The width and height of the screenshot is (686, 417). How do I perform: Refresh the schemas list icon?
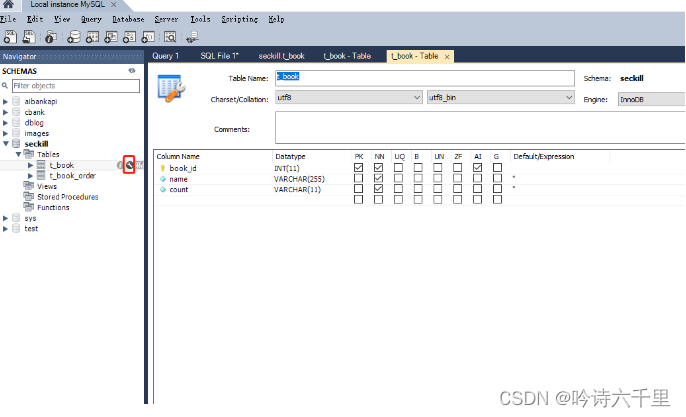(132, 70)
